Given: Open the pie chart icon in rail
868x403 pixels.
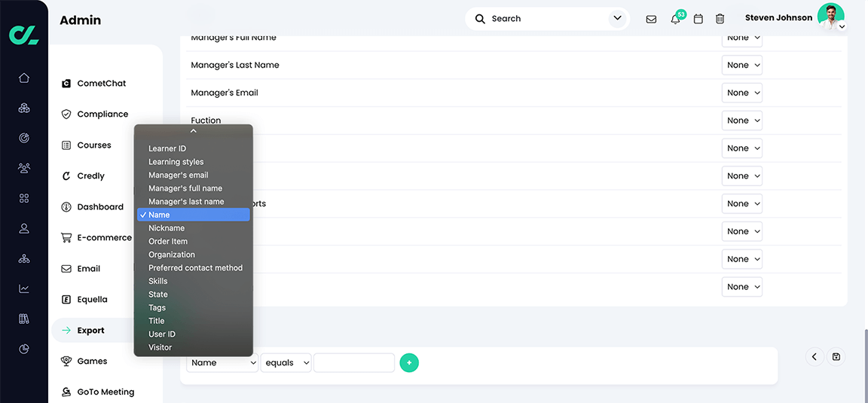Looking at the screenshot, I should tap(24, 349).
